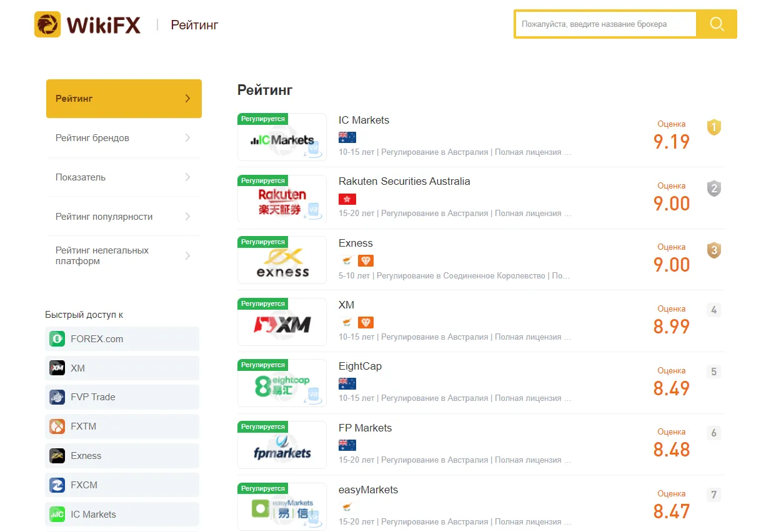
Task: Click the Cyprus flag under Exness
Action: click(x=346, y=261)
